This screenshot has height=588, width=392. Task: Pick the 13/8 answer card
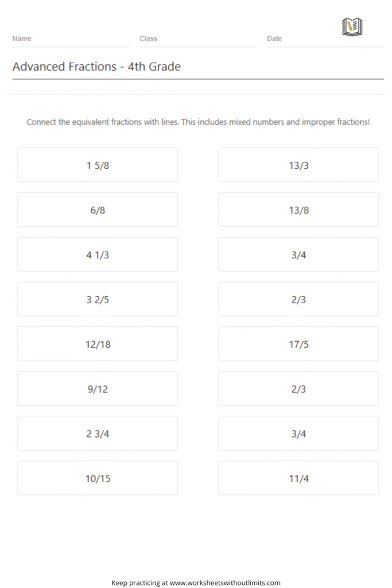click(298, 210)
